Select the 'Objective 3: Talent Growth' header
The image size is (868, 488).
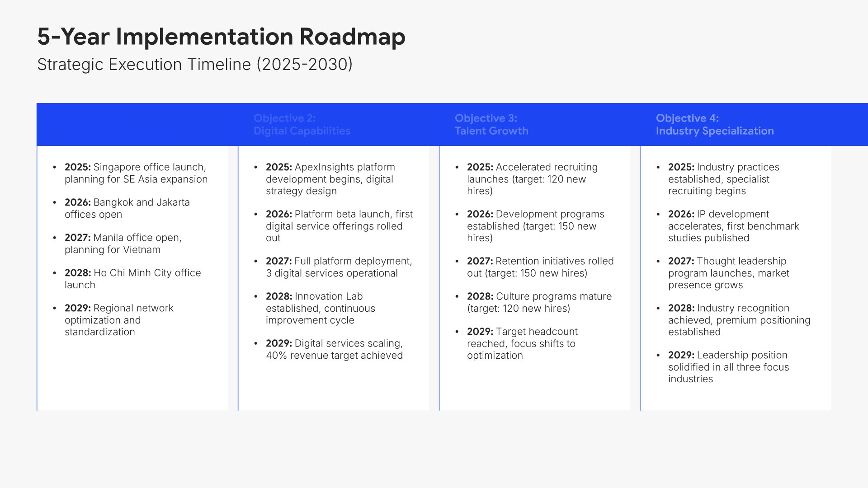pyautogui.click(x=491, y=125)
